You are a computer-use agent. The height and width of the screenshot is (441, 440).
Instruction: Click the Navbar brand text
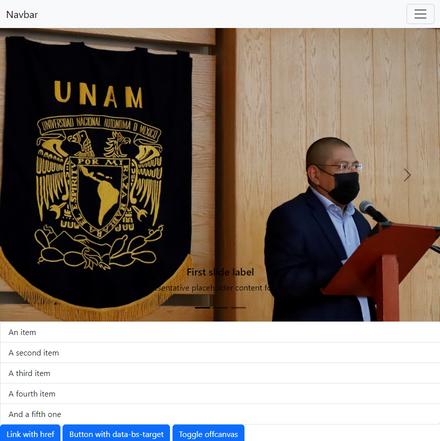point(22,14)
